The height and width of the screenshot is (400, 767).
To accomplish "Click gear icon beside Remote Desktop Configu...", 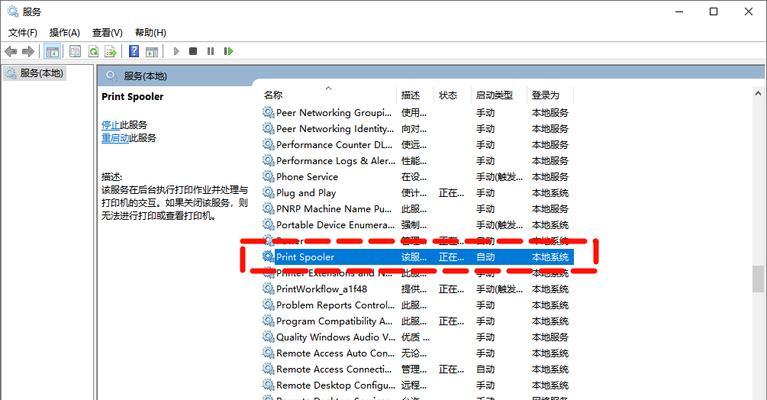I will pos(268,385).
